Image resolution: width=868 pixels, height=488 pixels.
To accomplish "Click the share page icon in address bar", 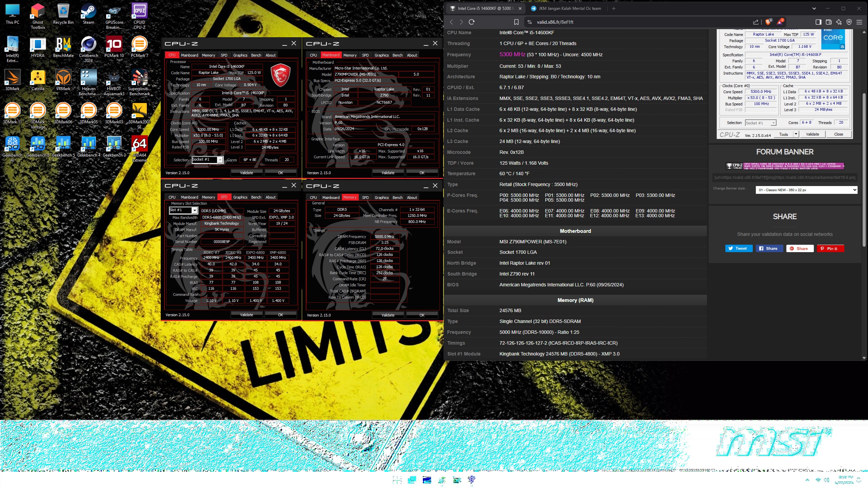I will click(756, 22).
